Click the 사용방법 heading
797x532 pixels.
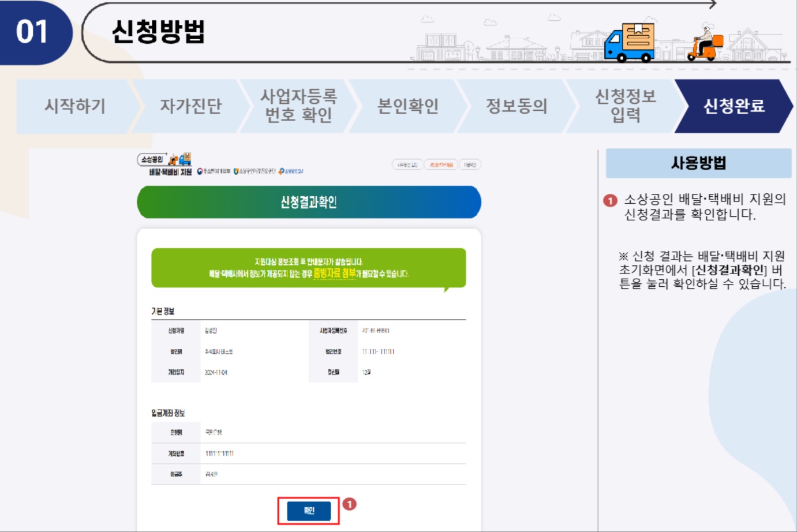(698, 163)
